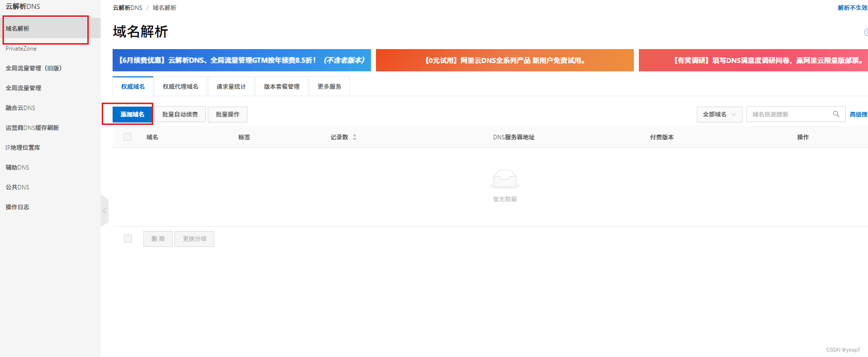This screenshot has width=868, height=357.
Task: Open the 解析不生效 link
Action: (x=853, y=7)
